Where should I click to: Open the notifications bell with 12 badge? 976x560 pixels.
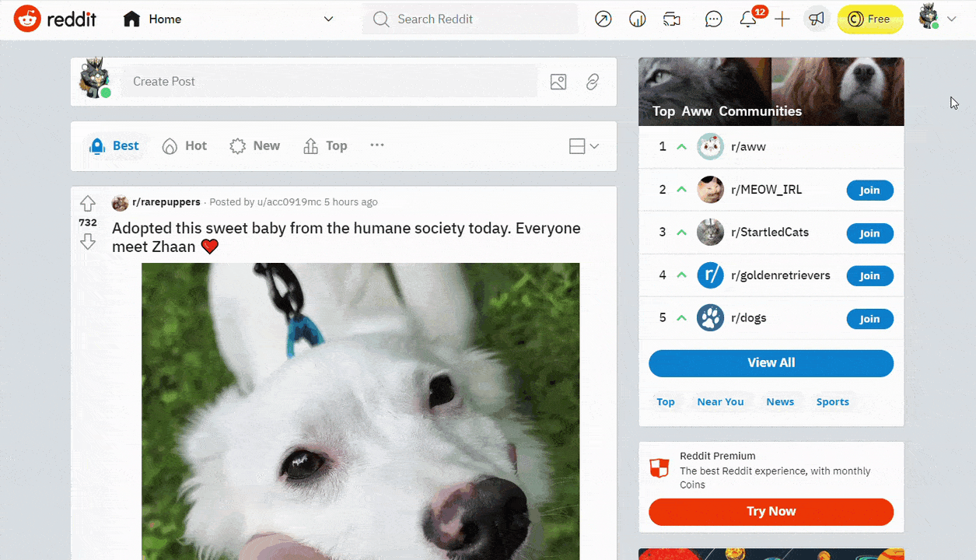point(748,19)
